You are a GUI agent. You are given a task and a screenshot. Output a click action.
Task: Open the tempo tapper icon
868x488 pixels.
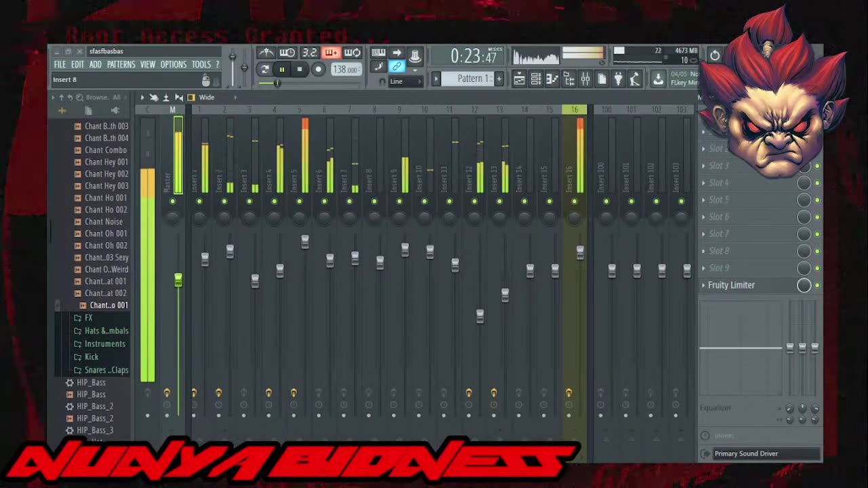coord(635,79)
